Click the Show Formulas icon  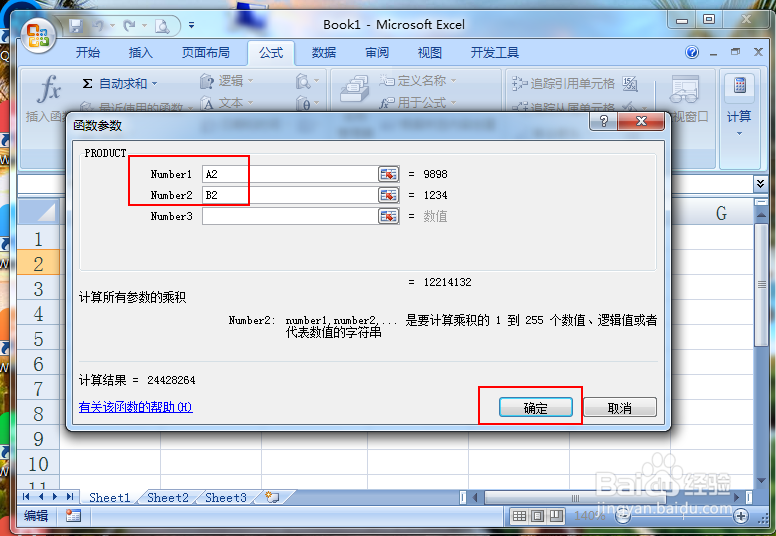point(630,84)
